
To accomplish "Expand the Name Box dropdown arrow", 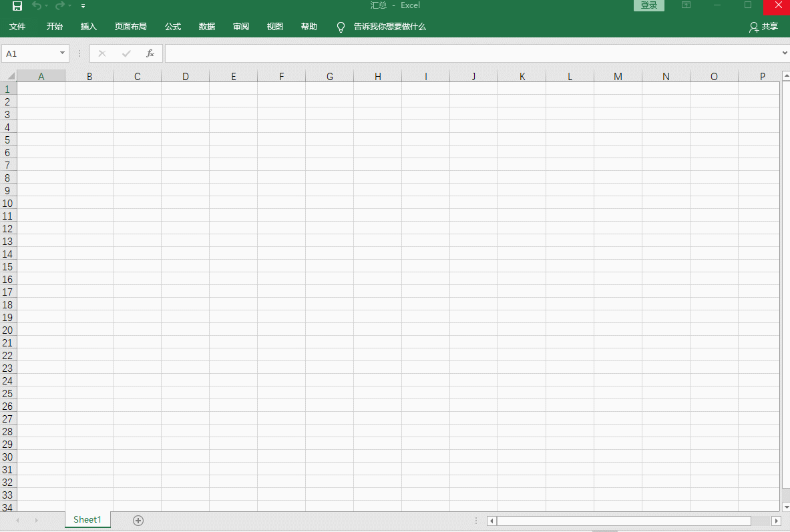I will point(63,53).
